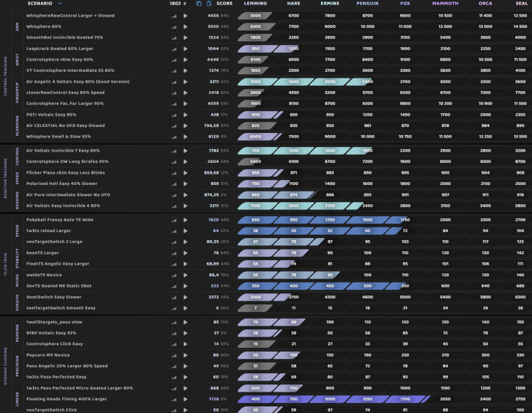Open stats icon for PGTI Voltaic Easy 80%
Image resolution: width=532 pixels, height=413 pixels.
(x=174, y=115)
